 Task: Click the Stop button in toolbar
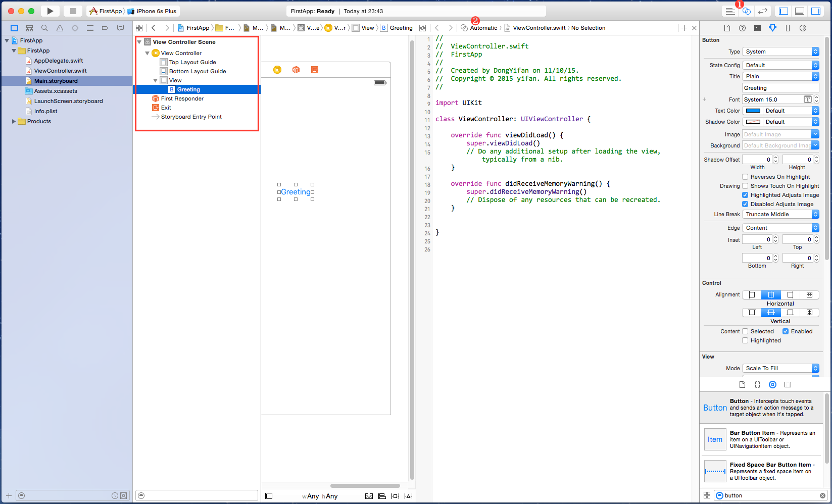73,11
